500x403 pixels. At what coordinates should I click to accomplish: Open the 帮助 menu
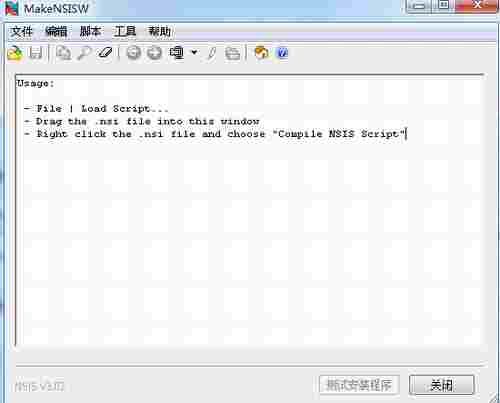coord(159,32)
